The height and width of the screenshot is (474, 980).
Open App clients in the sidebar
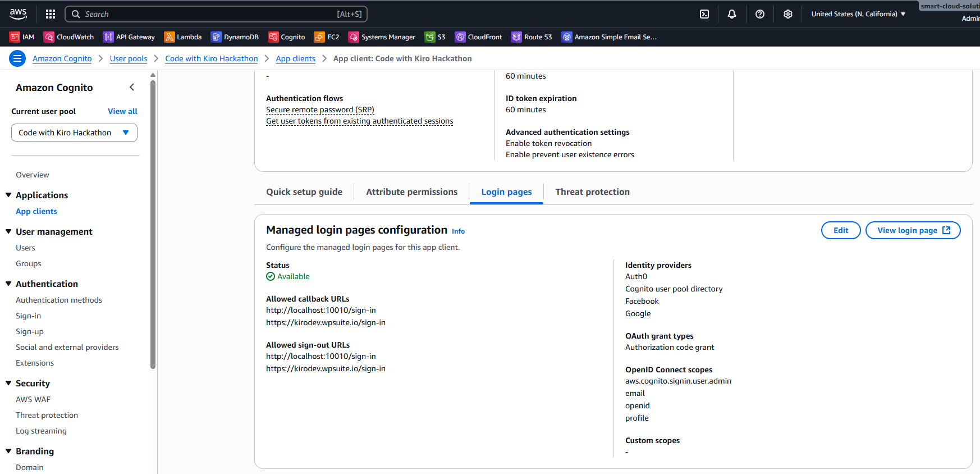36,211
